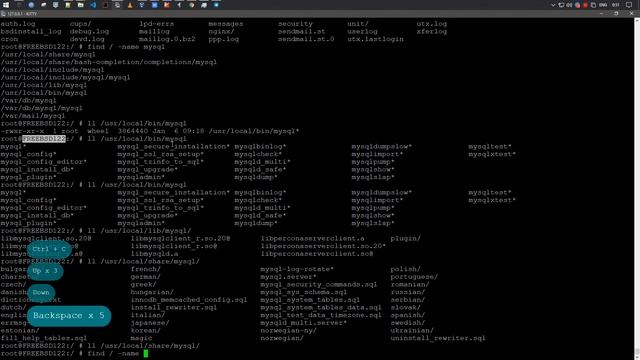Click install_rewriter.sql entry
This screenshot has width=640, height=360.
(x=174, y=308)
